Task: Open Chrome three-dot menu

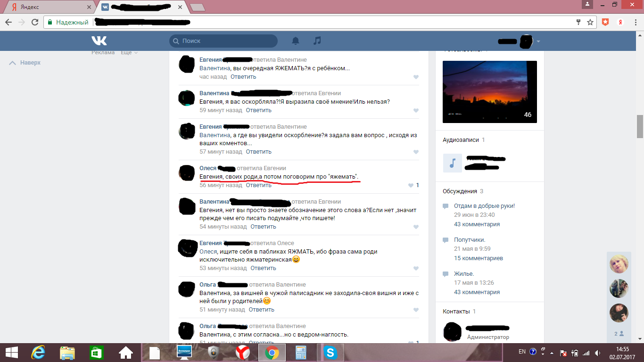Action: coord(635,22)
